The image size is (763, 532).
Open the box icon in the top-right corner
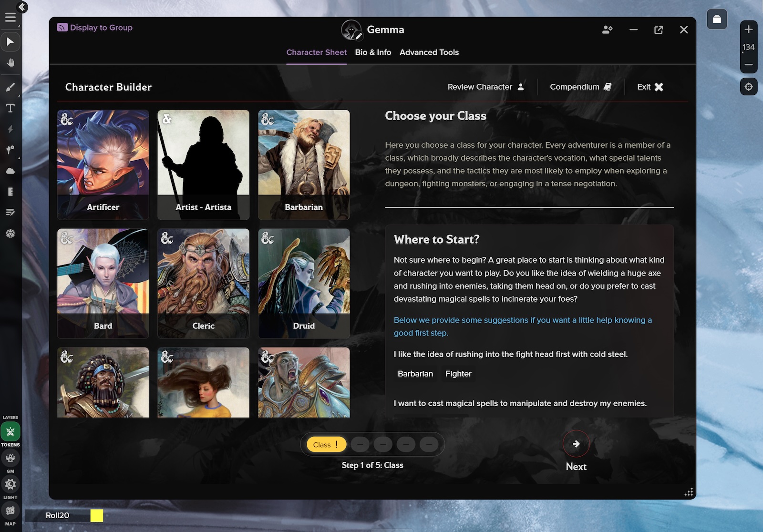click(717, 20)
